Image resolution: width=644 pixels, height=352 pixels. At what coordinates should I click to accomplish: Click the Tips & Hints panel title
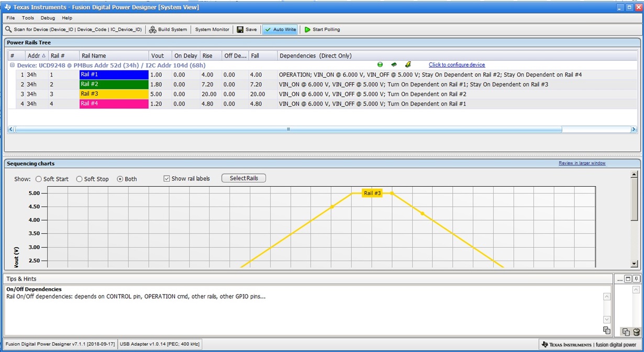click(x=21, y=279)
